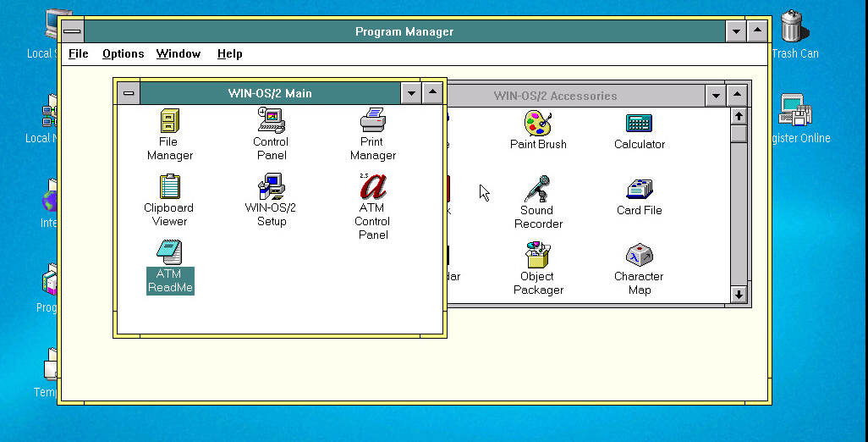Launch Control Panel from WIN-OS/2 Main
The image size is (868, 442).
tap(271, 122)
